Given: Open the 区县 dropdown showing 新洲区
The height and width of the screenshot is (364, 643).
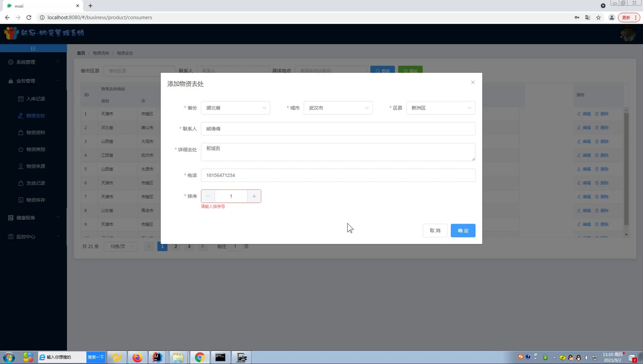Looking at the screenshot, I should [x=440, y=108].
